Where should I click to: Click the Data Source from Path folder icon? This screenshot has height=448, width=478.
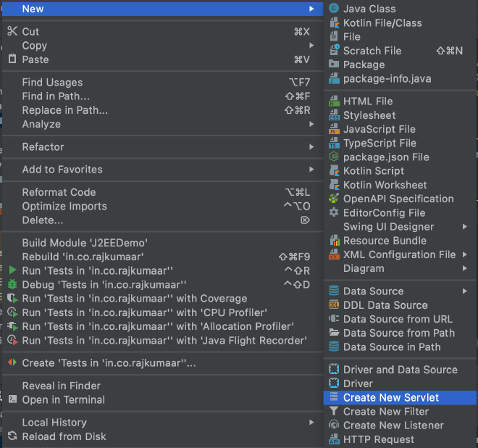(334, 332)
